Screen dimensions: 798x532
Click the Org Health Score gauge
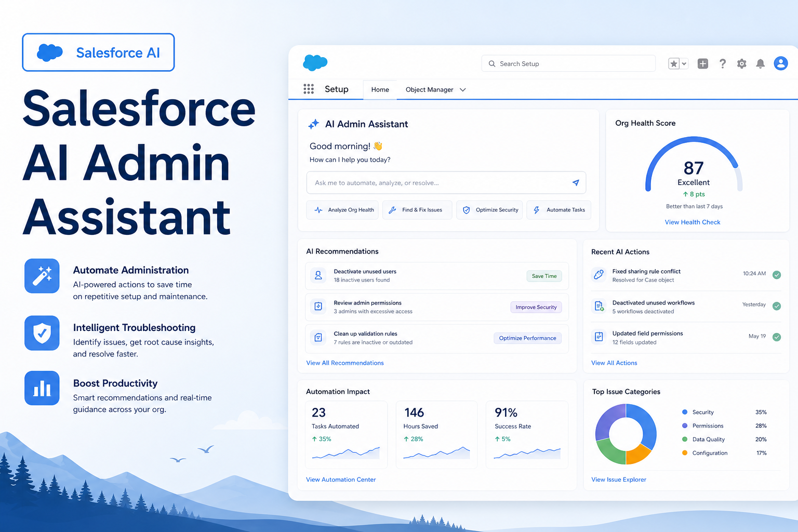[694, 165]
